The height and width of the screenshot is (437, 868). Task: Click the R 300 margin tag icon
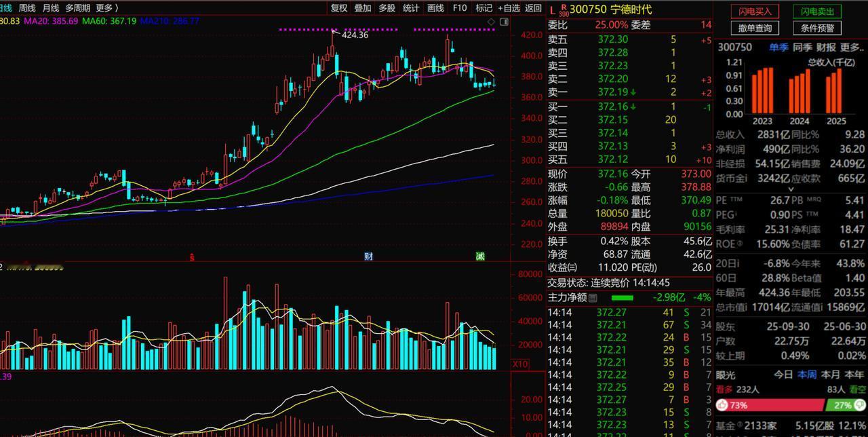tap(564, 9)
